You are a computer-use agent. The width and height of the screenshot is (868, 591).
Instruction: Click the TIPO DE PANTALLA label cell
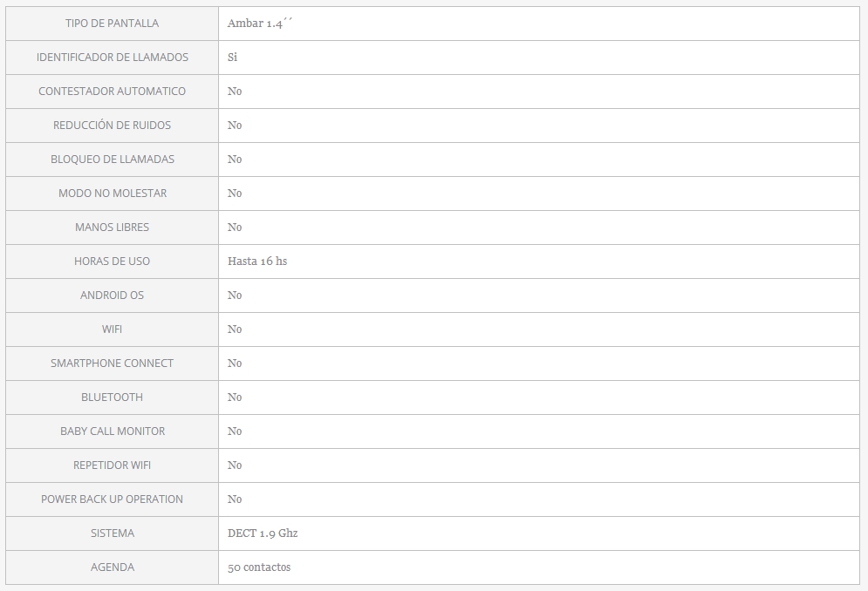112,24
